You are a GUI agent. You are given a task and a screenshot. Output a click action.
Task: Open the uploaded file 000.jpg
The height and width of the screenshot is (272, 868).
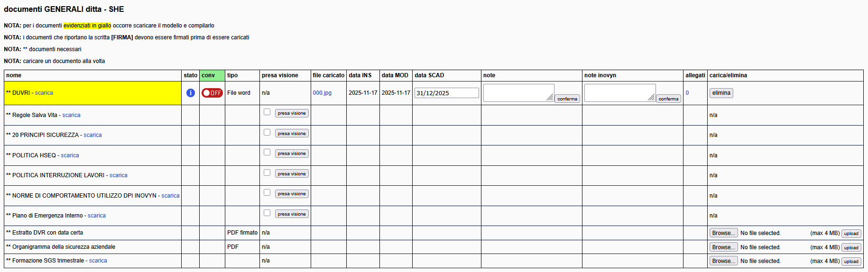pyautogui.click(x=322, y=93)
